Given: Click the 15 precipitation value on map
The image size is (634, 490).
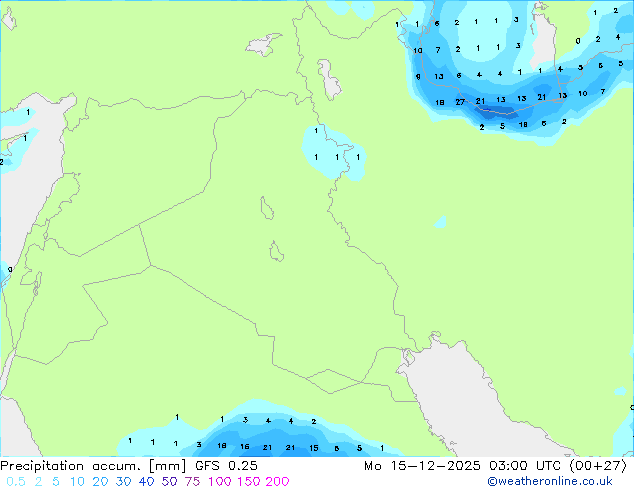Looking at the screenshot, I should pos(314,448).
